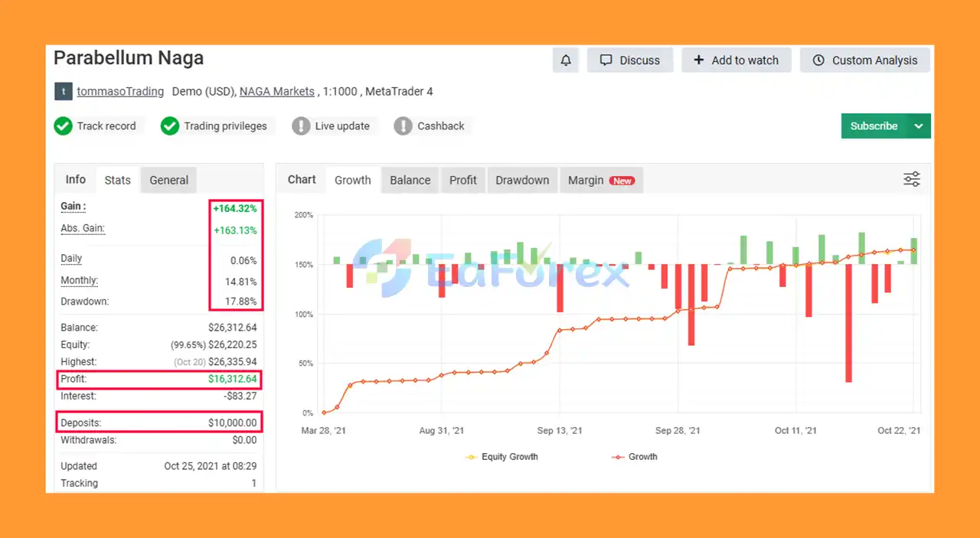Switch to the Stats tab

(x=118, y=180)
